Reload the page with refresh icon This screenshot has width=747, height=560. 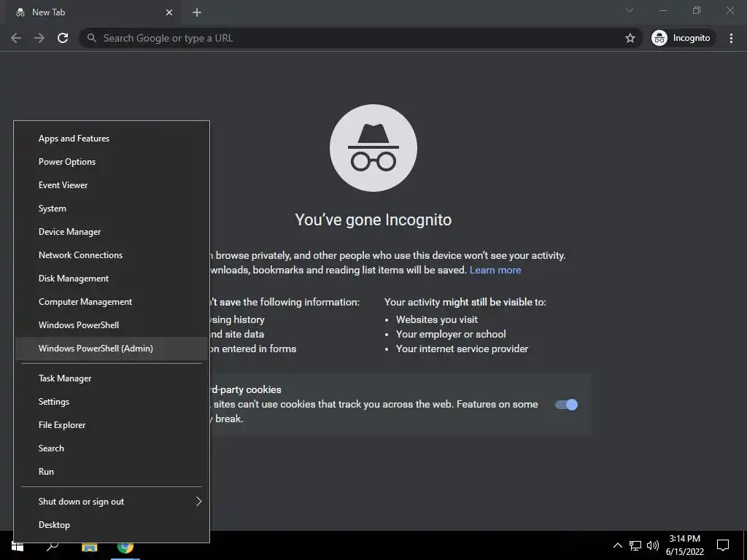click(63, 38)
